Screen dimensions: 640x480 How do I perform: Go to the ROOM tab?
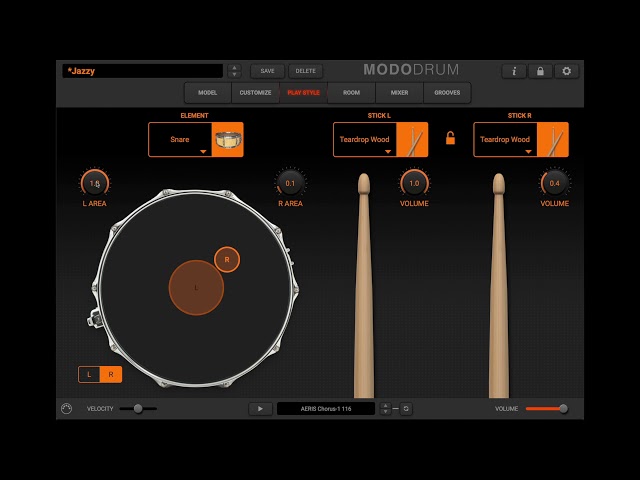coord(351,93)
